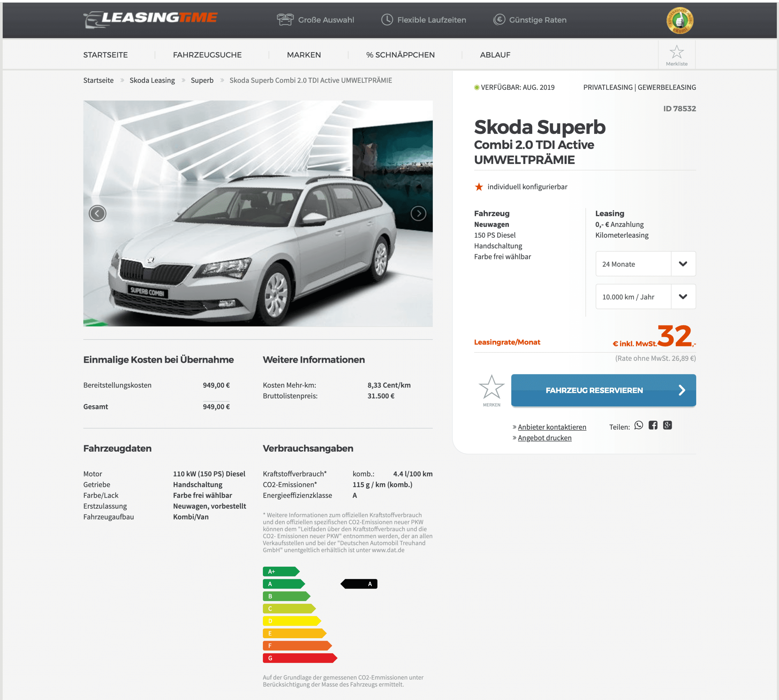Click the black A class indicator arrow
Viewport: 779px width, 700px height.
pyautogui.click(x=359, y=584)
